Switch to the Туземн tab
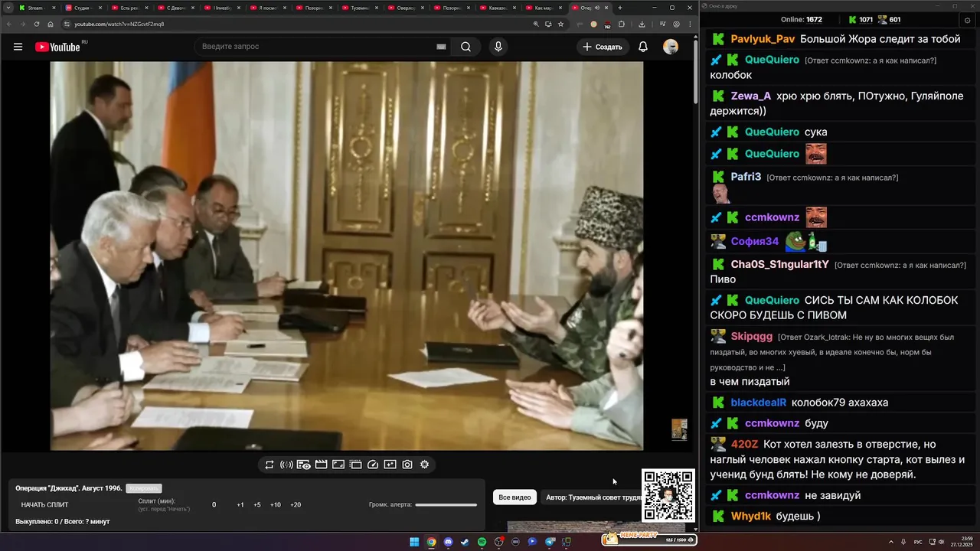The image size is (980, 551). (x=360, y=8)
